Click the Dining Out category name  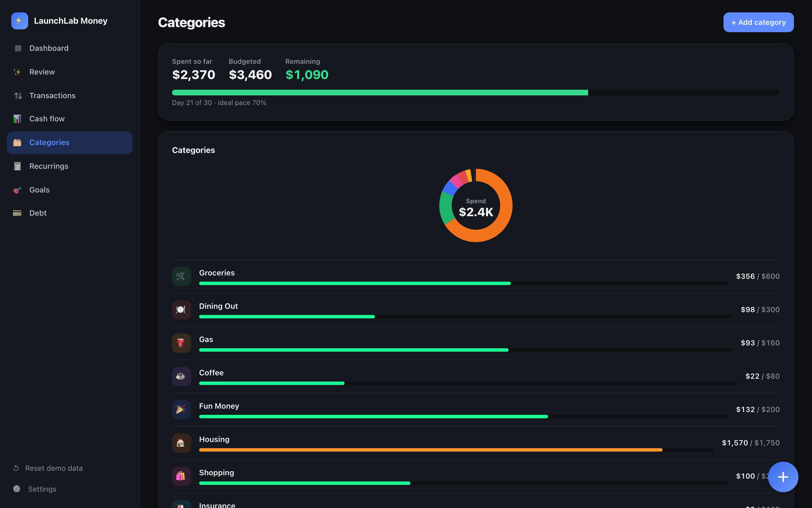(x=219, y=306)
